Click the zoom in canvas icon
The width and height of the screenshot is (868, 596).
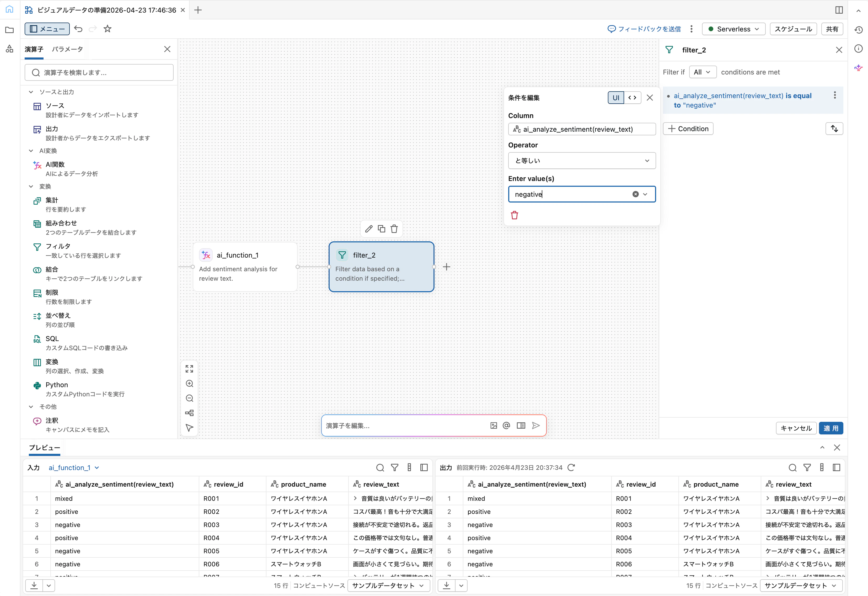click(189, 384)
